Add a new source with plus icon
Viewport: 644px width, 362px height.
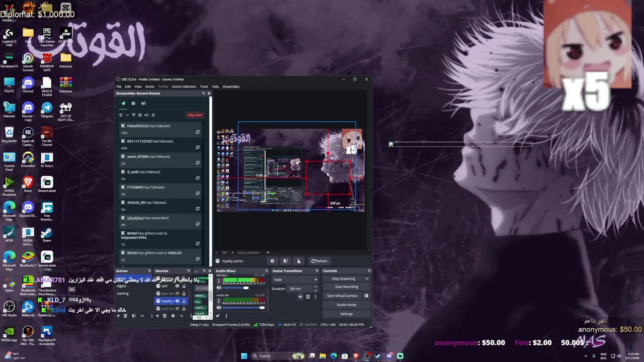(157, 316)
